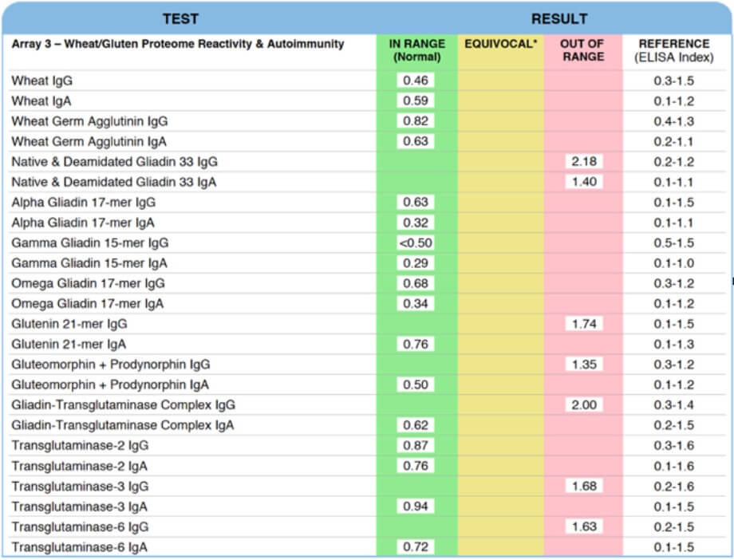Select the IN RANGE (Normal) header
The image size is (734, 560).
tap(416, 50)
